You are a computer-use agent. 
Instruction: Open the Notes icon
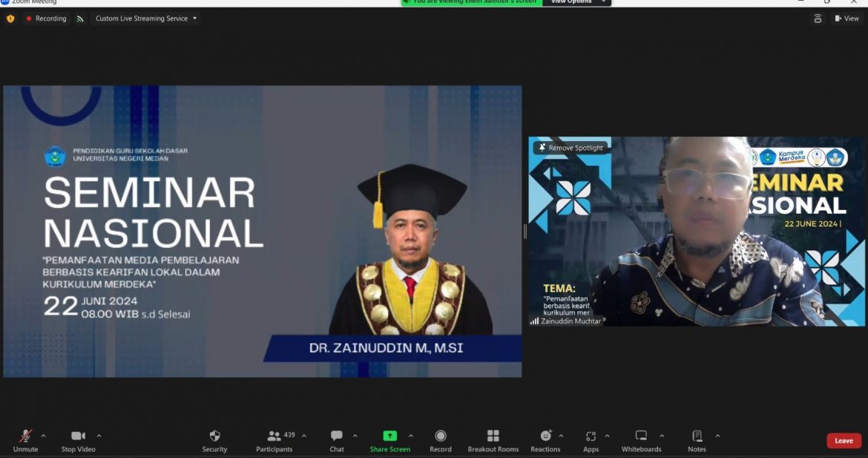click(696, 440)
